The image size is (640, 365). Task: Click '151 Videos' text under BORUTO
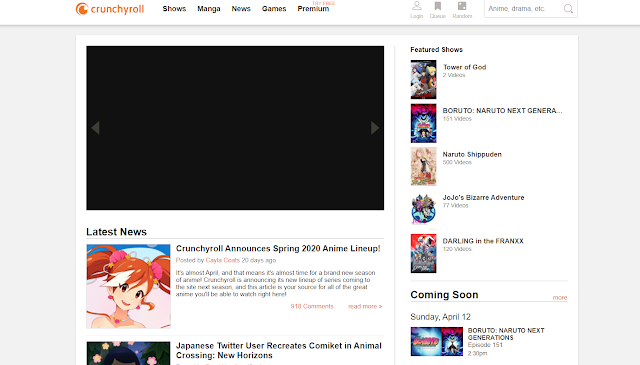(x=457, y=119)
